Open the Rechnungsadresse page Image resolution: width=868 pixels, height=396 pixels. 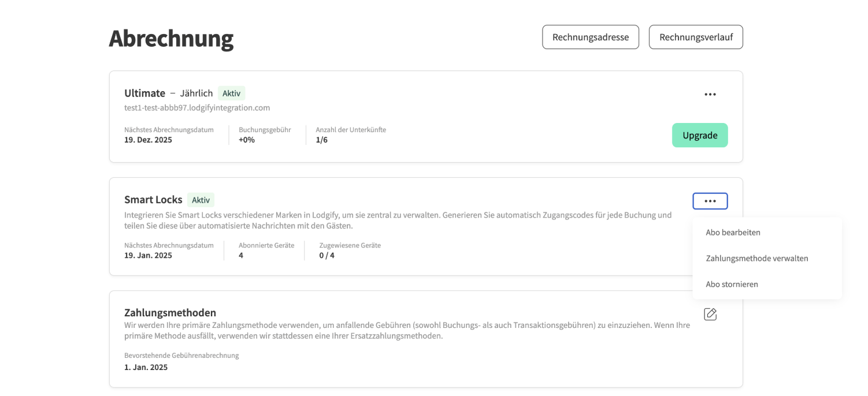pos(590,36)
